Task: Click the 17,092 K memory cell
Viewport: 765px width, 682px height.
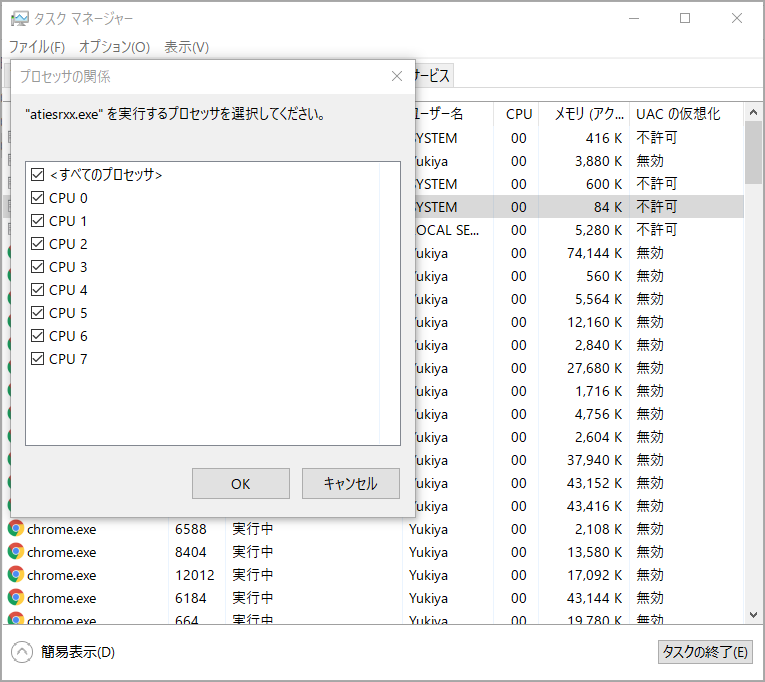Action: 595,575
